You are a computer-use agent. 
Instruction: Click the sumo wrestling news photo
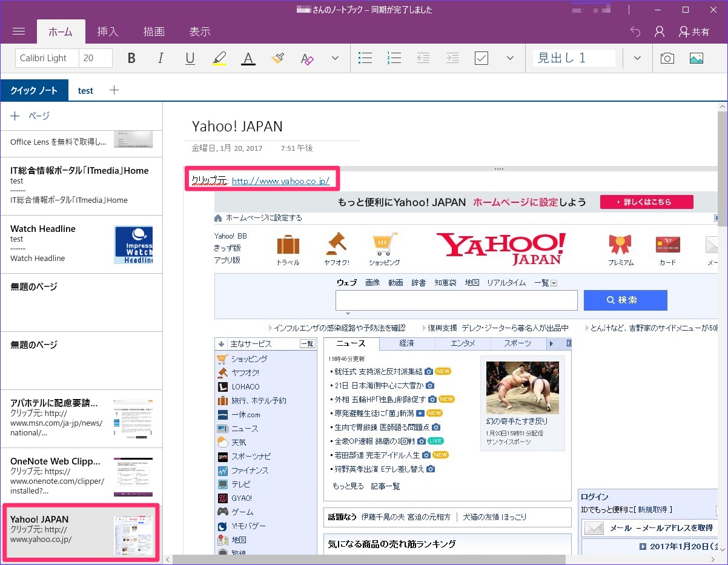tap(522, 388)
